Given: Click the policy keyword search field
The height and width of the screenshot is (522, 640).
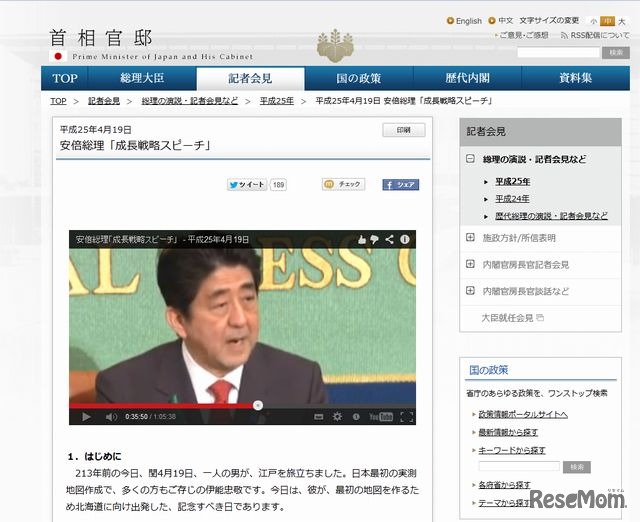Looking at the screenshot, I should [519, 466].
